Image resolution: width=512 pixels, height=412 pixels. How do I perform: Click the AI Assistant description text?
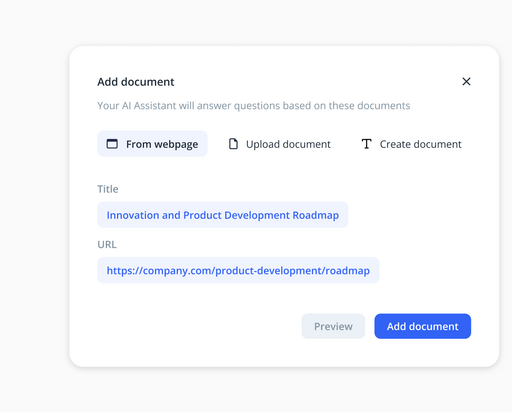coord(254,106)
